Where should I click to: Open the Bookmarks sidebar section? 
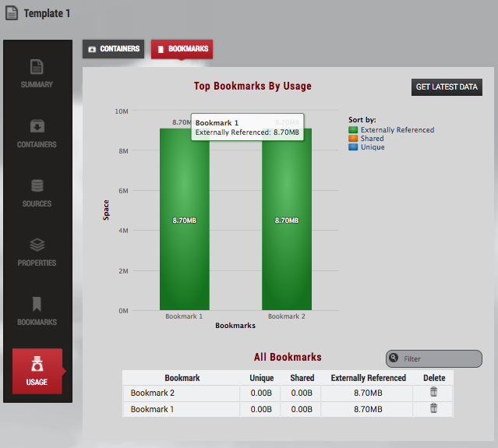[37, 311]
